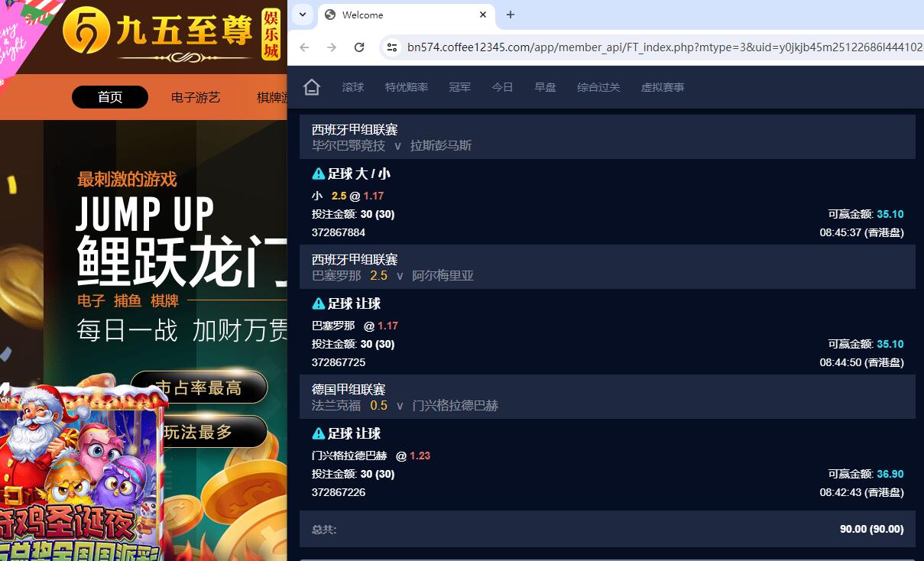Reload the page with browser refresh icon

pos(359,47)
